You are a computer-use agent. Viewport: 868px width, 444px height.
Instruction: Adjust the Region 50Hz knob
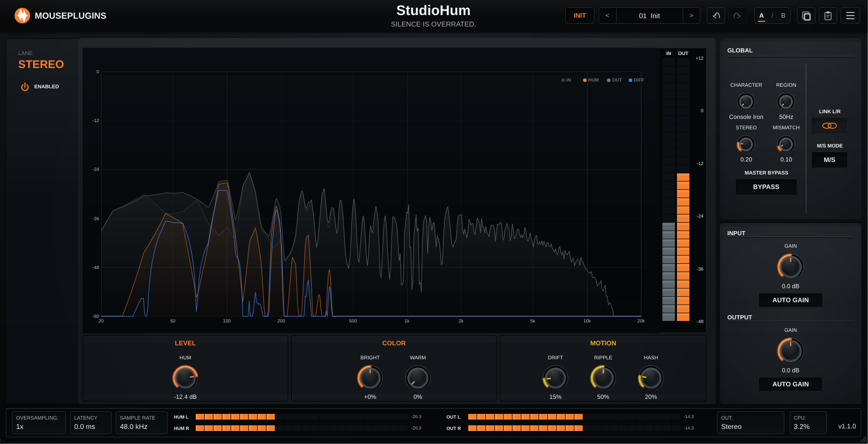pos(786,101)
